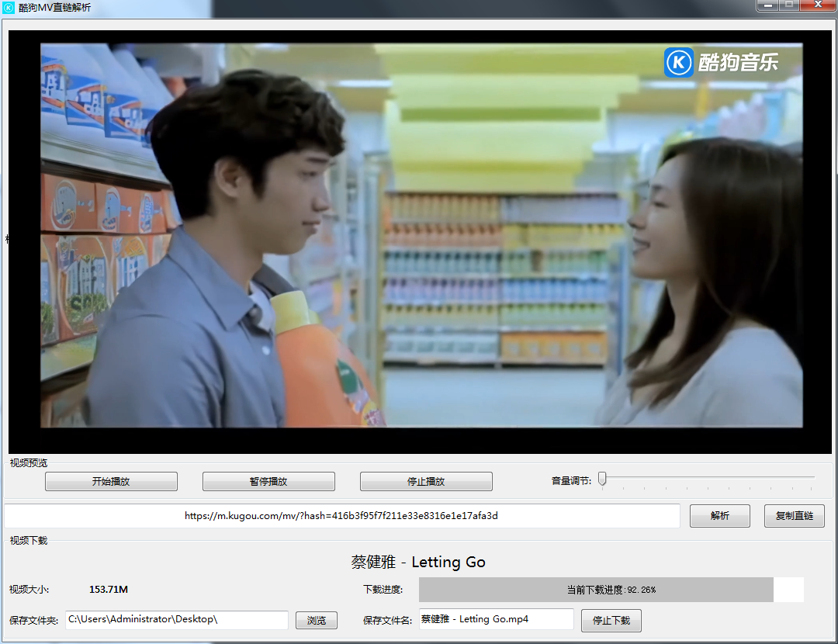Click the volume slider handle
The width and height of the screenshot is (838, 644).
pyautogui.click(x=602, y=480)
